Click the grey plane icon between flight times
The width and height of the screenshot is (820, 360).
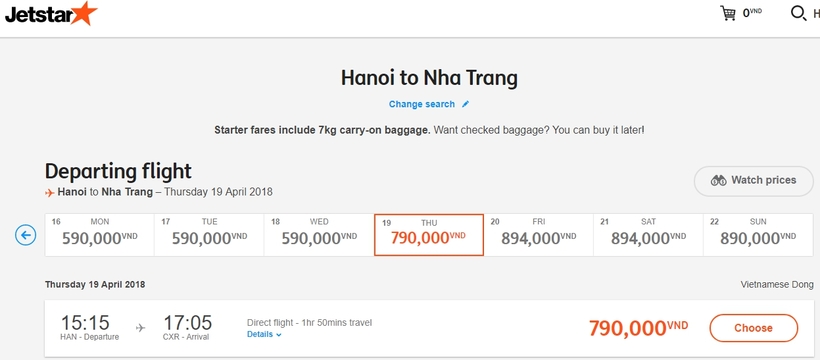tap(140, 328)
